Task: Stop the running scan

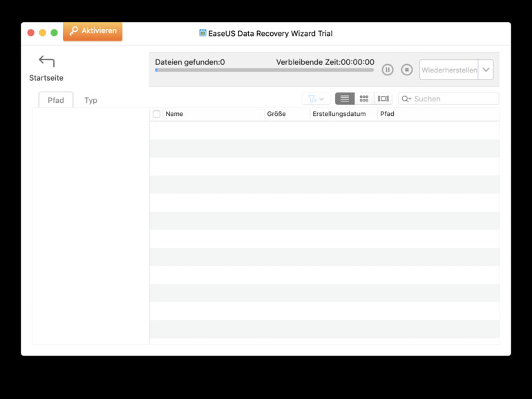Action: (407, 70)
